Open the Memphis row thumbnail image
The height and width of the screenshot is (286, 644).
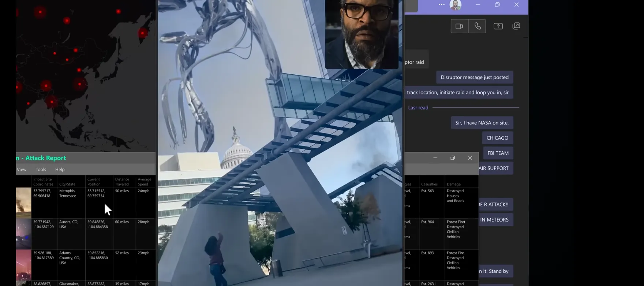23,203
